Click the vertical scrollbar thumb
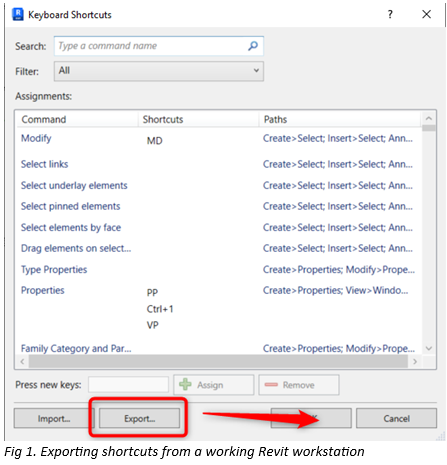 click(429, 128)
